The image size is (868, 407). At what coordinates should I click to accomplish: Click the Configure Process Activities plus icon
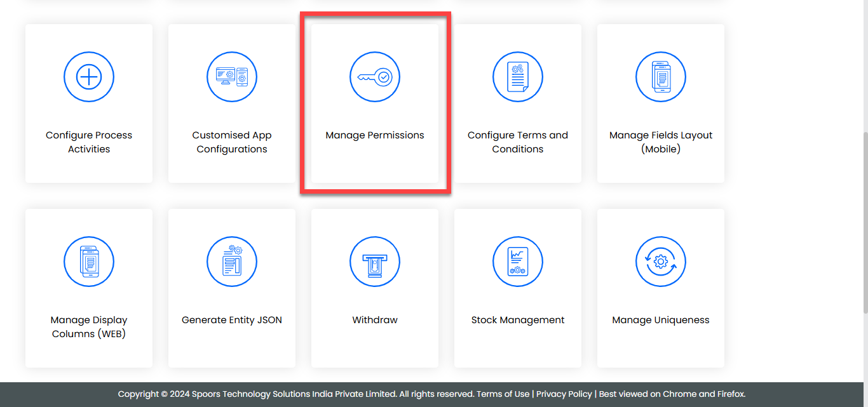pos(89,77)
